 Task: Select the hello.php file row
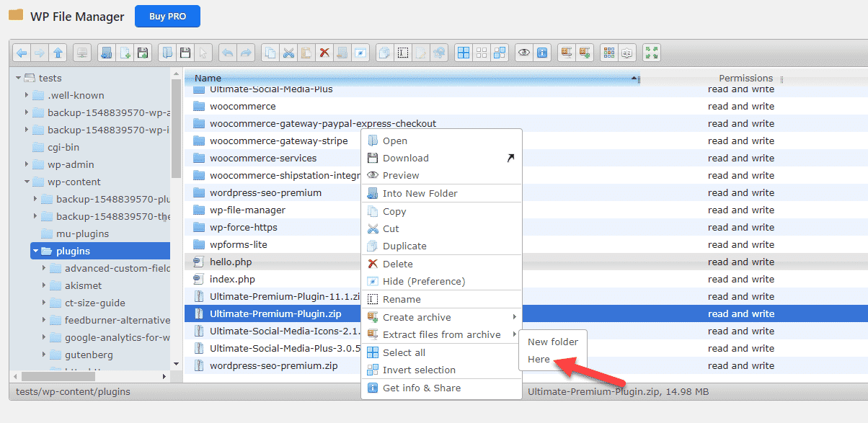526,262
